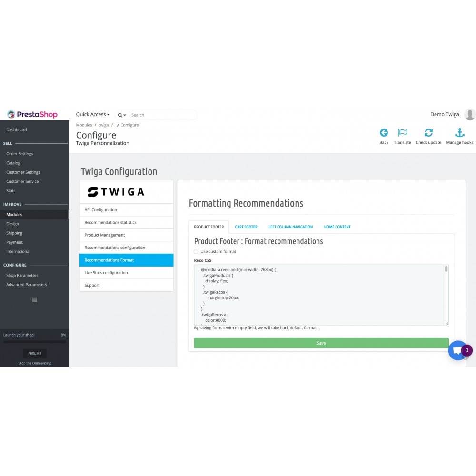
Task: Select the Recommendations Format menu item
Action: click(x=126, y=260)
